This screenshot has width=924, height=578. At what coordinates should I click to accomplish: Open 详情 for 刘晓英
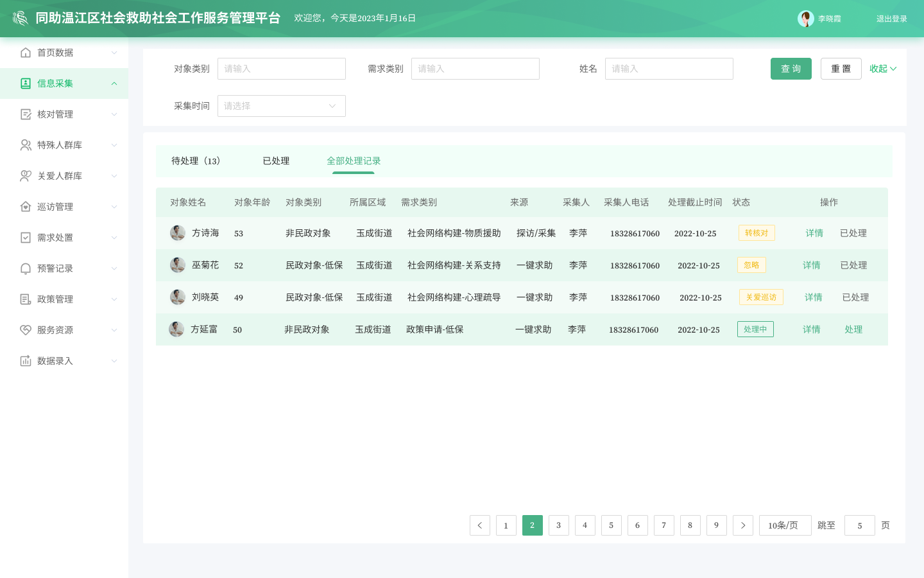[814, 297]
